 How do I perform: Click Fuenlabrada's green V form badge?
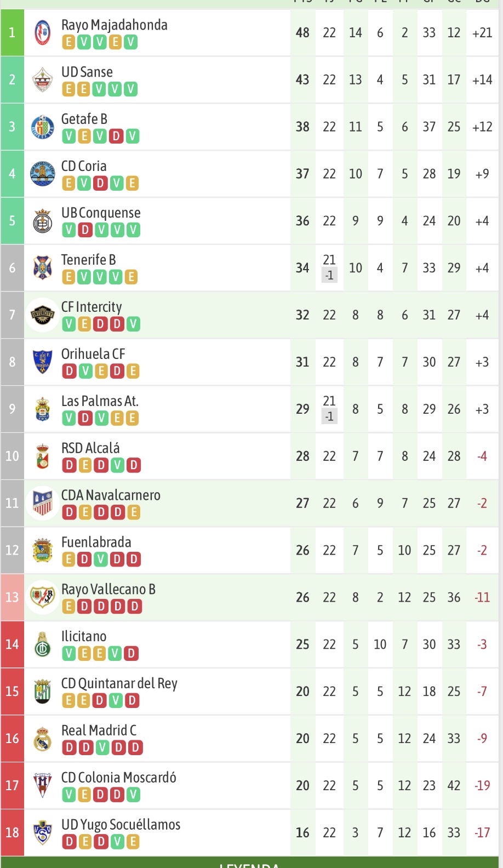click(100, 559)
